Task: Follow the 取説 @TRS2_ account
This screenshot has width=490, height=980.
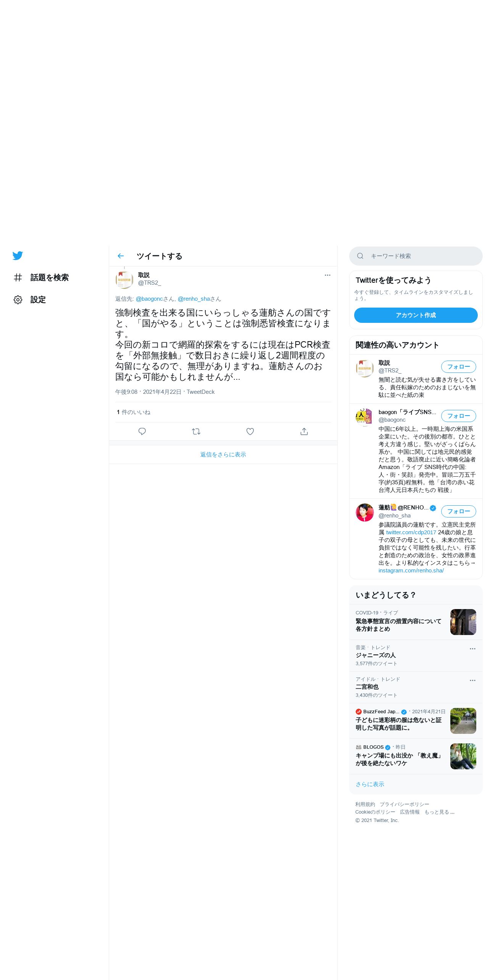Action: click(459, 367)
